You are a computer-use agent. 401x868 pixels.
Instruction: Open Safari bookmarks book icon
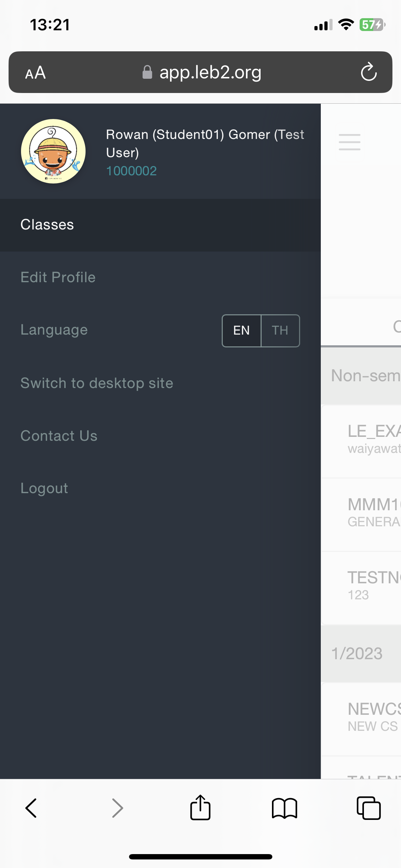tap(284, 808)
